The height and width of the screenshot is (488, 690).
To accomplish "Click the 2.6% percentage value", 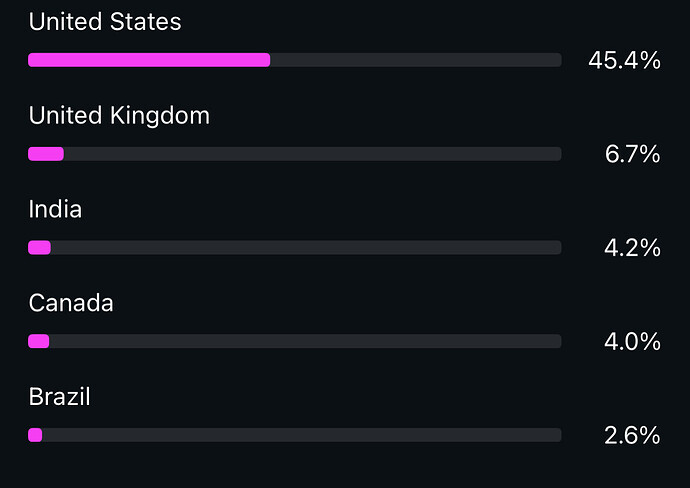I will pyautogui.click(x=632, y=436).
